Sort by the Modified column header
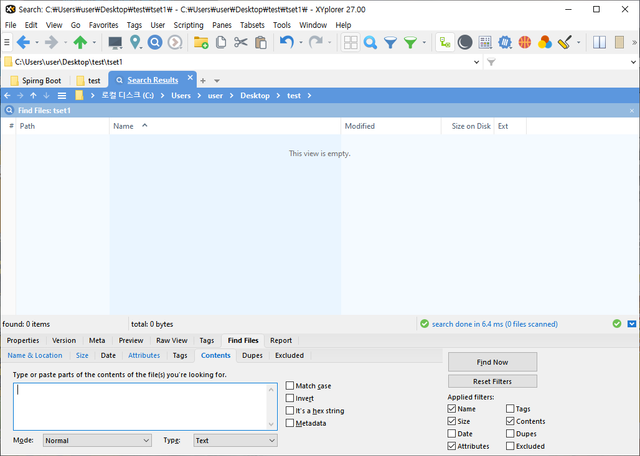Image resolution: width=640 pixels, height=456 pixels. pyautogui.click(x=391, y=126)
